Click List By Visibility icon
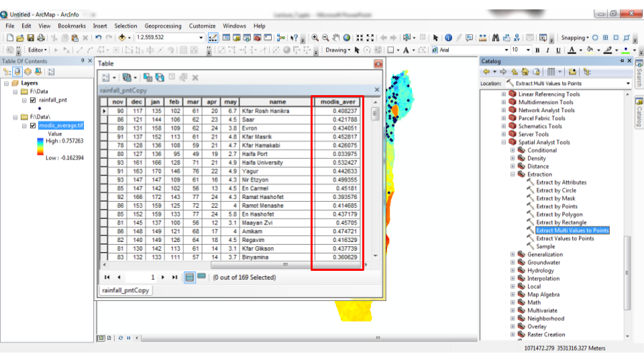 pyautogui.click(x=28, y=72)
